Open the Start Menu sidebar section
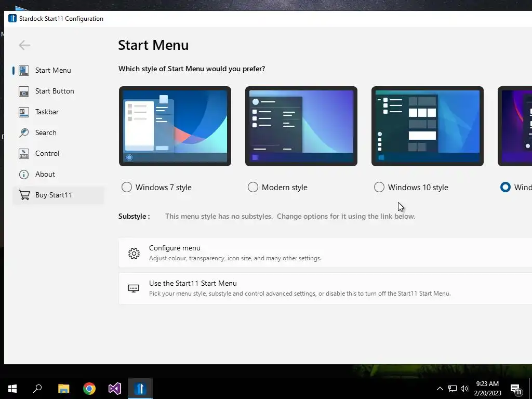Screen dimensions: 532x399 point(58,70)
